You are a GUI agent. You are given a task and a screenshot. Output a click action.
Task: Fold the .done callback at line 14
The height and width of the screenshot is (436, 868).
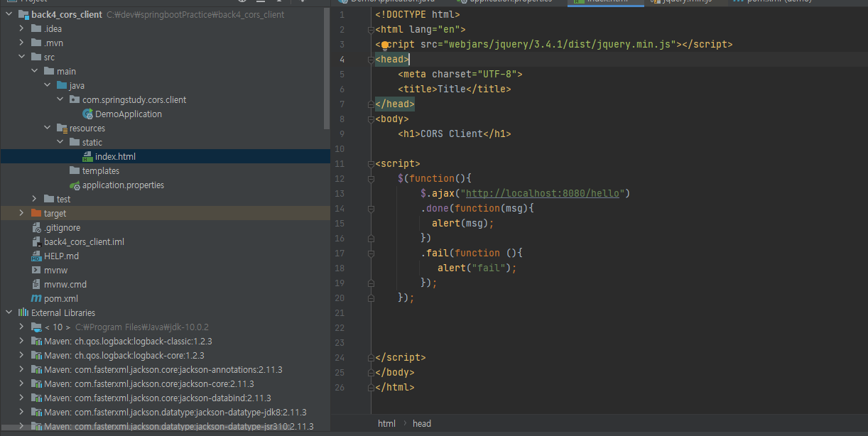(x=371, y=209)
